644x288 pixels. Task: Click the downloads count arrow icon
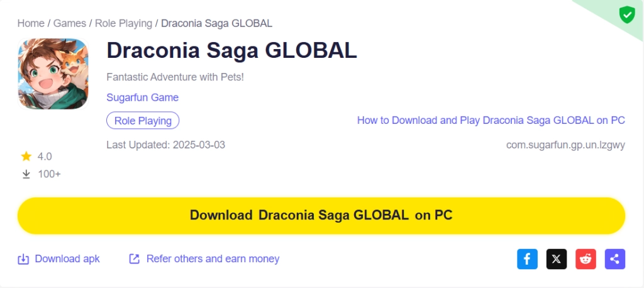26,174
